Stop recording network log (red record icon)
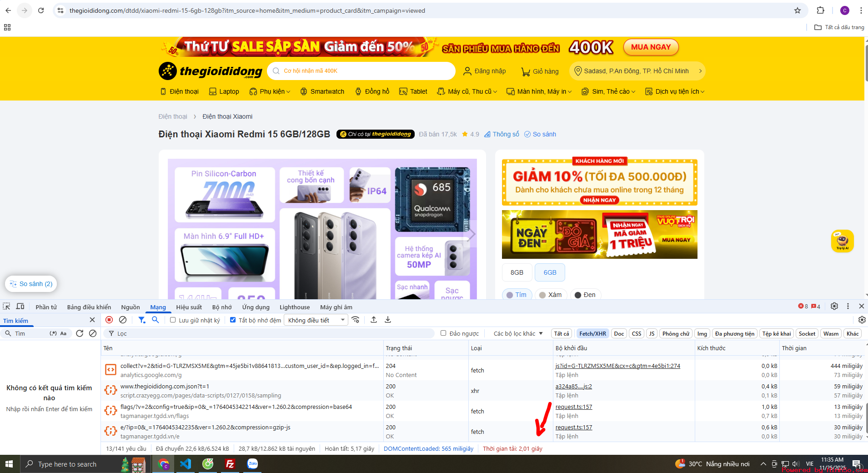The width and height of the screenshot is (868, 473). [x=109, y=320]
